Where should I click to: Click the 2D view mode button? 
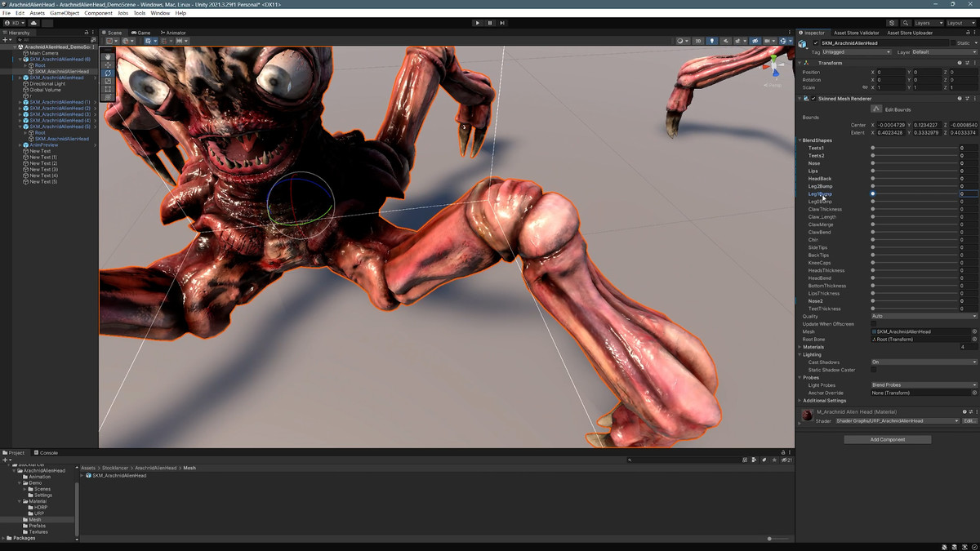pos(697,41)
